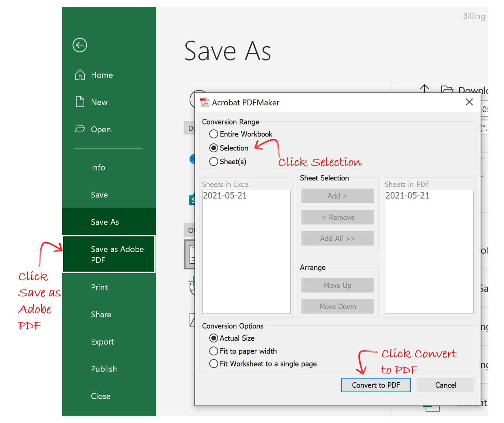Image resolution: width=504 pixels, height=423 pixels.
Task: Click the Acrobat PDFMaker title icon
Action: click(x=204, y=102)
